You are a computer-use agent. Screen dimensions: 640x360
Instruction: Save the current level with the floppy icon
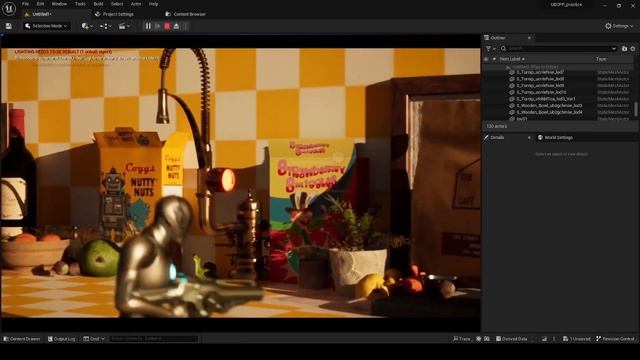tap(9, 26)
